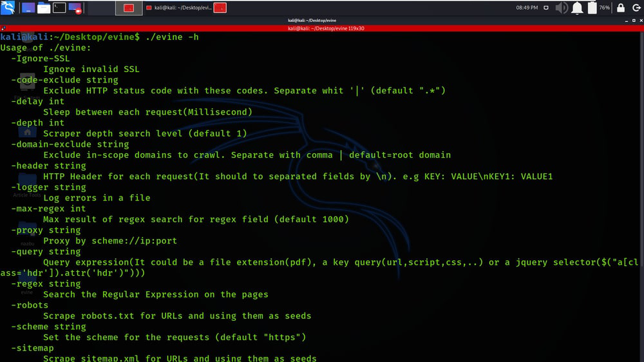
Task: Maximize the terminal window
Action: pos(634,21)
